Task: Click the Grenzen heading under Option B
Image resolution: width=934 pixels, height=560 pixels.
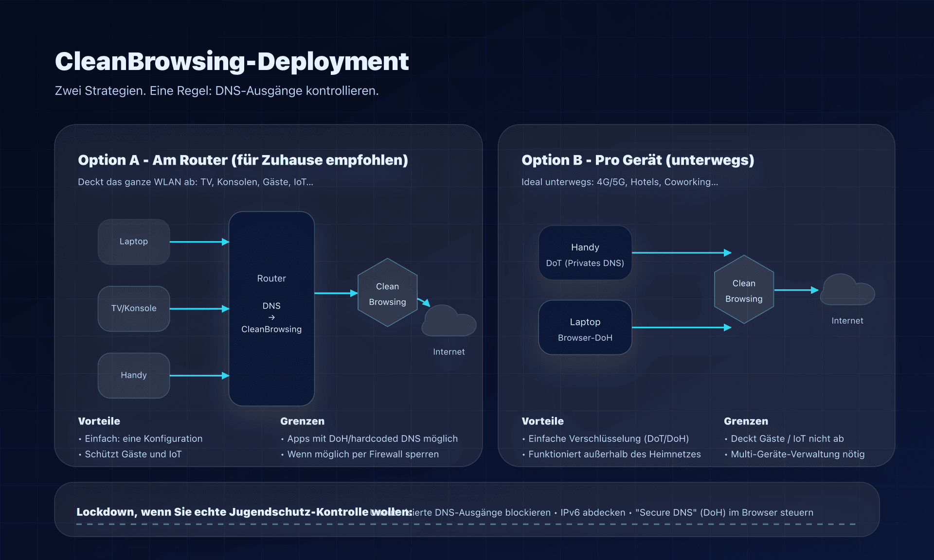Action: coord(746,421)
